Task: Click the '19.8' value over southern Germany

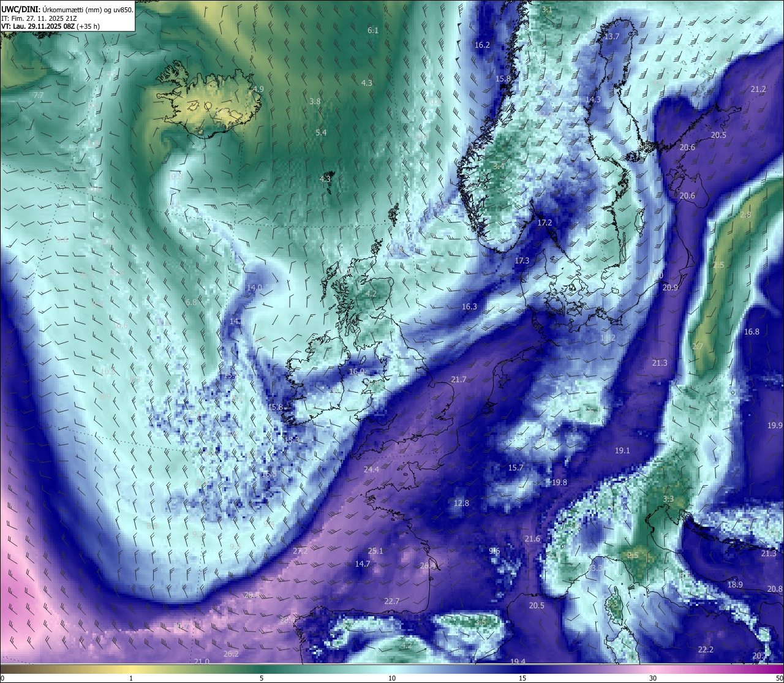Action: [x=559, y=482]
